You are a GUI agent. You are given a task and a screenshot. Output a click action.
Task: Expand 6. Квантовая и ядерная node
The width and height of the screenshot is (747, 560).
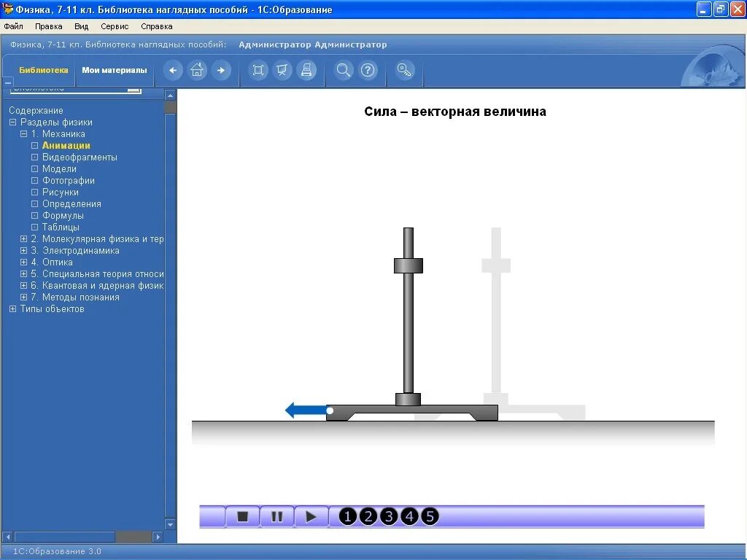tap(23, 285)
